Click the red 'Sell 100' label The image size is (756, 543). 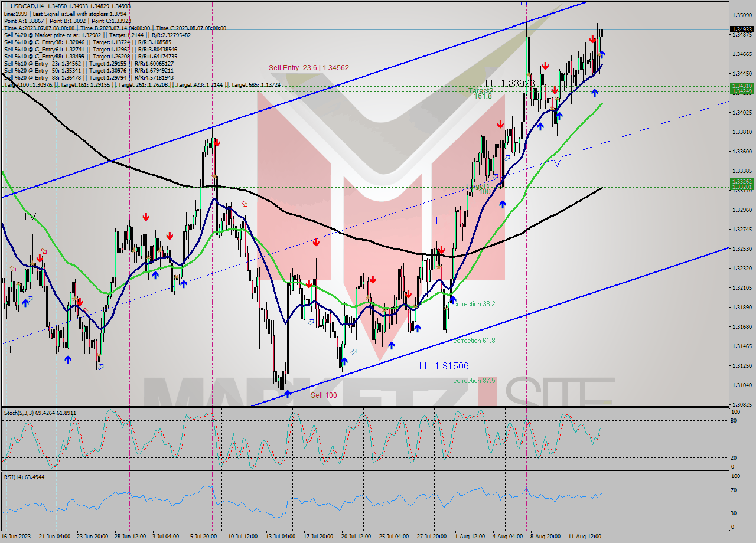(324, 395)
